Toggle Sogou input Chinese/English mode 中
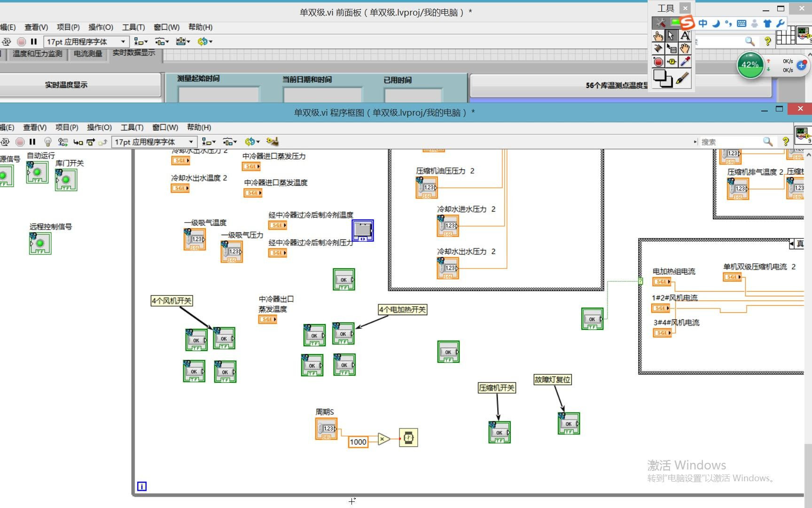This screenshot has width=812, height=508. point(703,23)
